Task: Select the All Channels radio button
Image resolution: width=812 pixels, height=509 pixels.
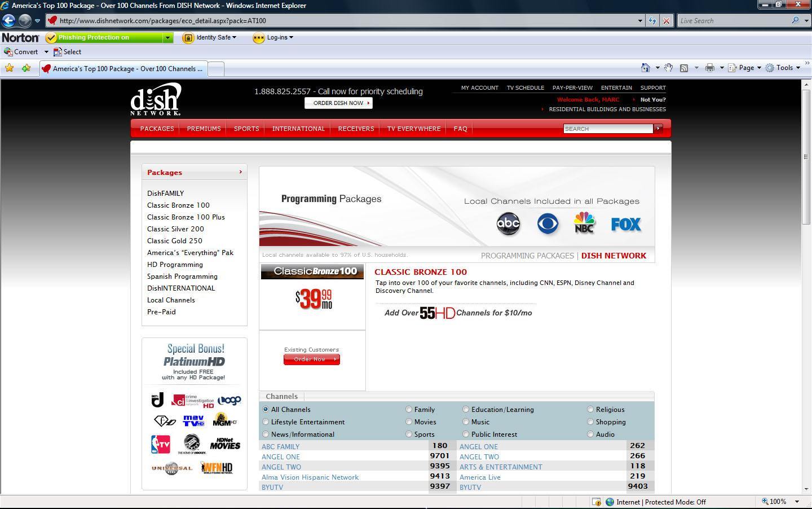Action: click(266, 409)
